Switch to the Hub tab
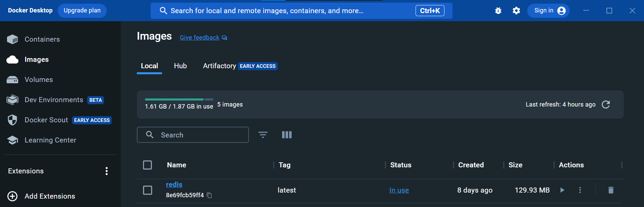Image resolution: width=644 pixels, height=207 pixels. click(x=180, y=66)
